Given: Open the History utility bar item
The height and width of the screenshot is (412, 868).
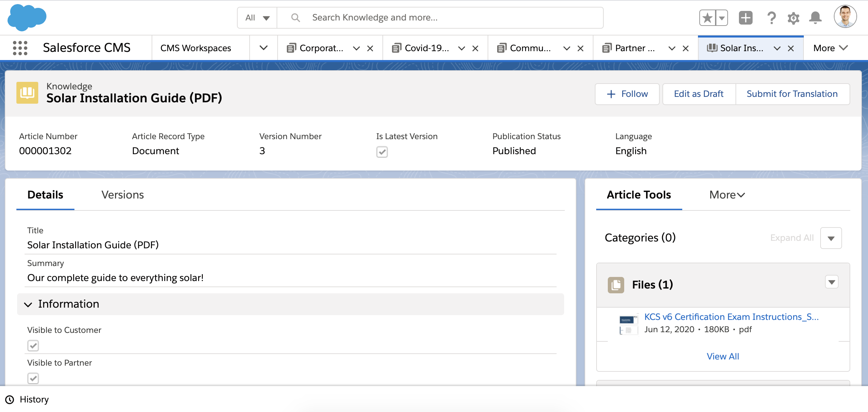Looking at the screenshot, I should tap(27, 399).
